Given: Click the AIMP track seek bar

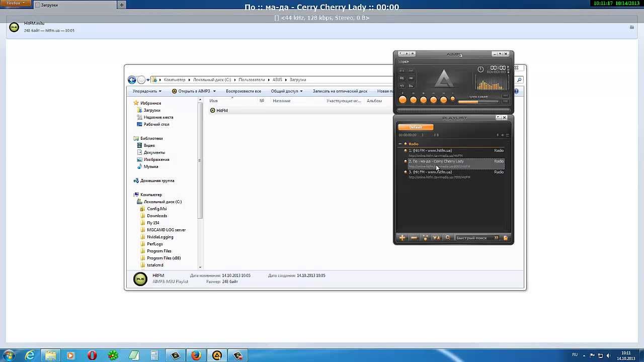Looking at the screenshot, I should 453,110.
